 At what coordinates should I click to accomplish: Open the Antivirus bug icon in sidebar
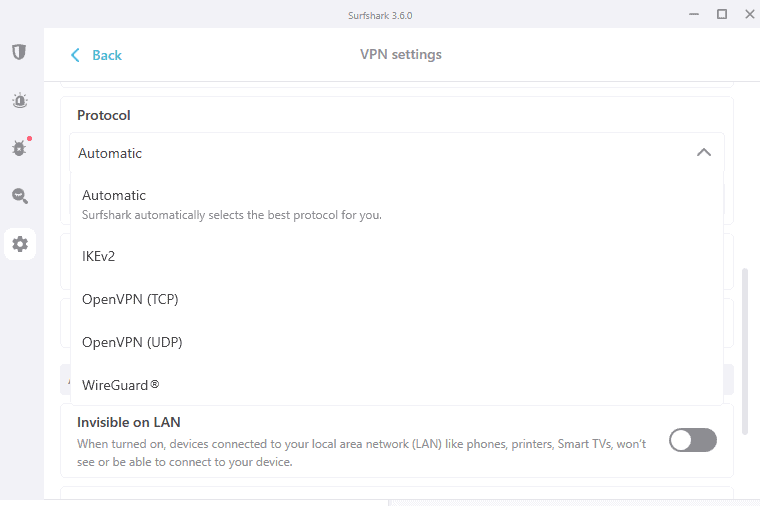coord(19,148)
